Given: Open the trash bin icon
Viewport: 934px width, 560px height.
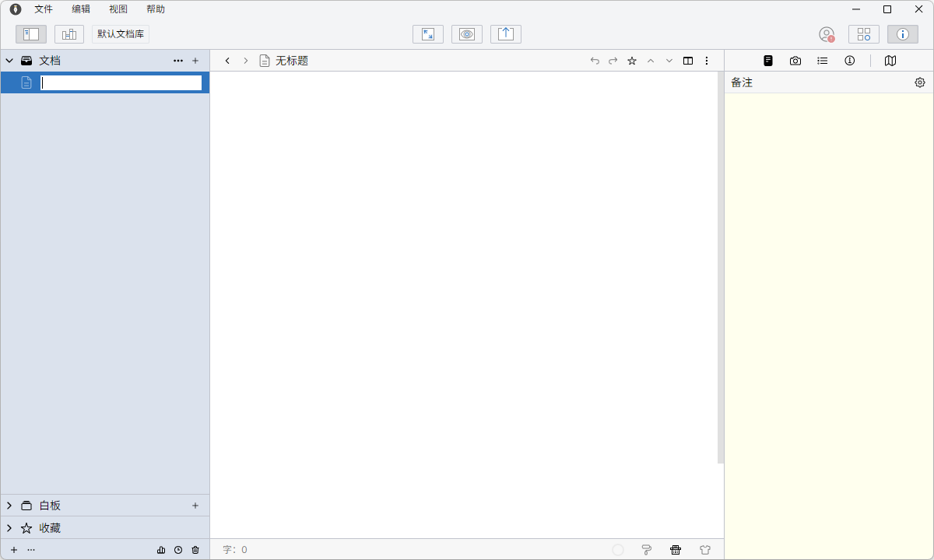Looking at the screenshot, I should (195, 550).
